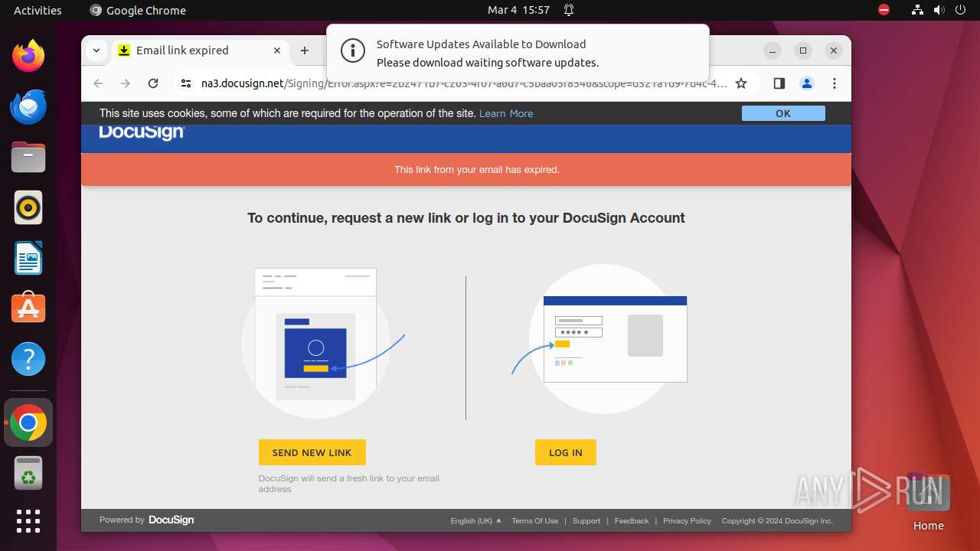980x551 pixels.
Task: Open the clock calendar Mar 4 15:57
Action: coord(518,10)
